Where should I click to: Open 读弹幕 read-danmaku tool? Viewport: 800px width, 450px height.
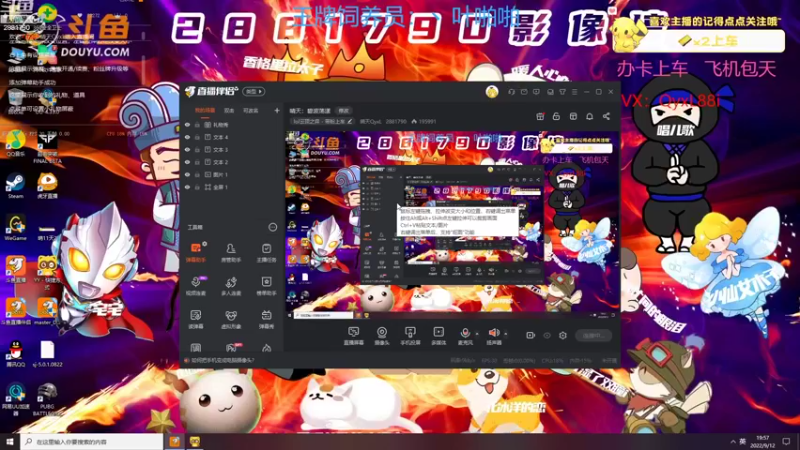point(196,319)
